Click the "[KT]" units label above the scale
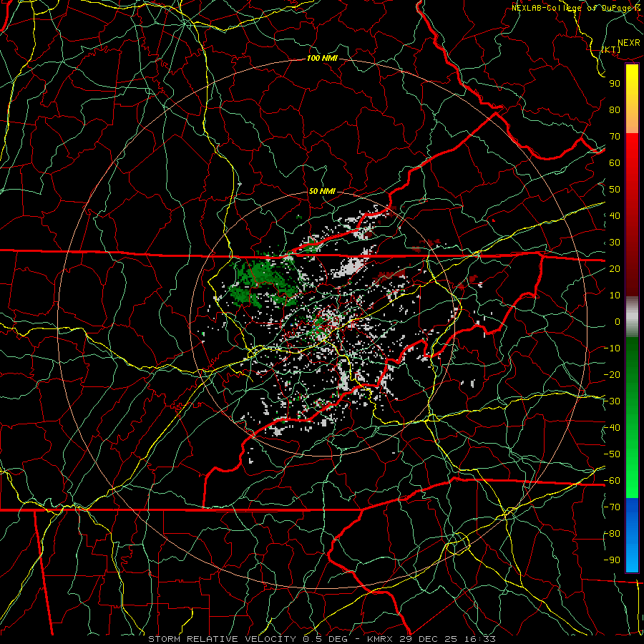 coord(611,49)
